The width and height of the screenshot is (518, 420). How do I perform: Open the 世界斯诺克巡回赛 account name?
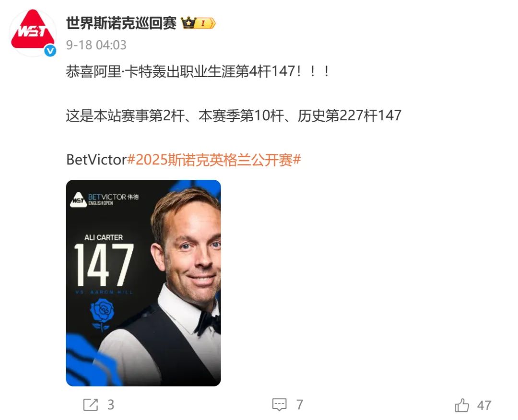coord(121,23)
